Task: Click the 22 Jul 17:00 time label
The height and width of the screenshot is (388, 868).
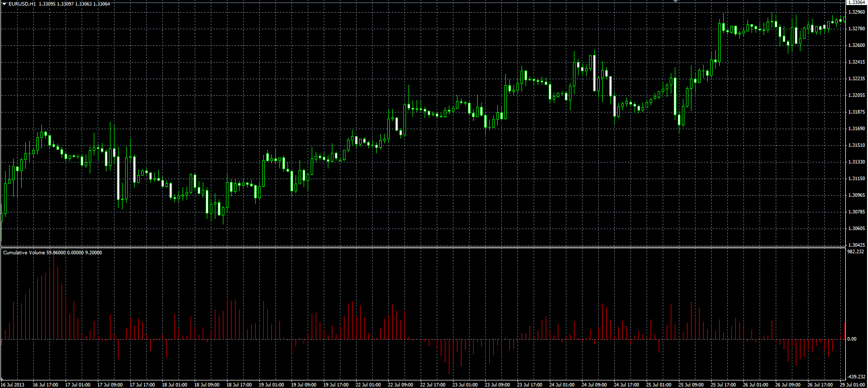Action: 432,385
